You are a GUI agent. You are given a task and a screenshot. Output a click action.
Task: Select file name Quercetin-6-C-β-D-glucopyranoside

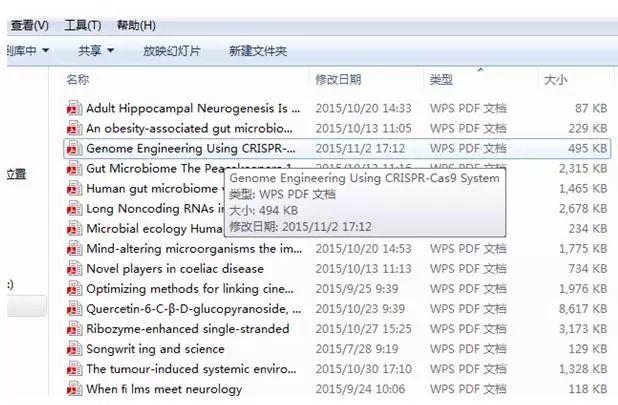(194, 309)
